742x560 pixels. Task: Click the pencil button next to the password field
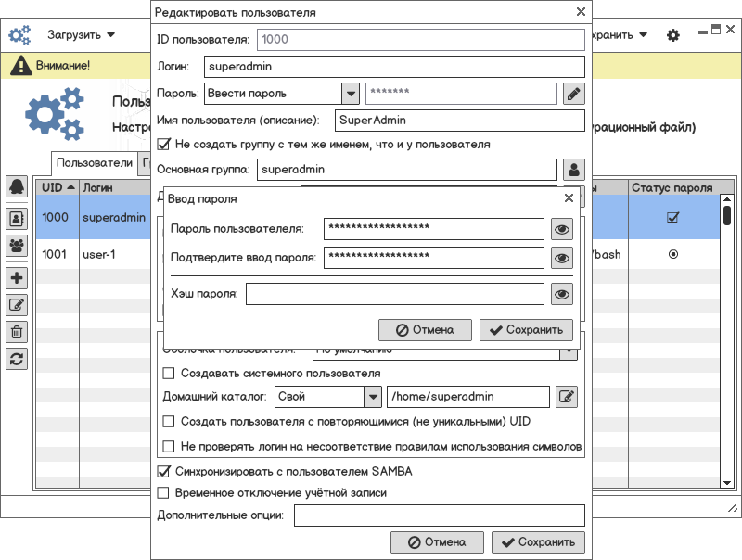point(573,94)
